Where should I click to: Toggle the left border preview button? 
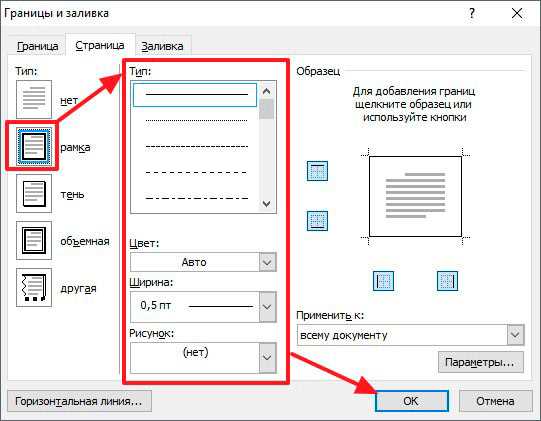pyautogui.click(x=383, y=281)
